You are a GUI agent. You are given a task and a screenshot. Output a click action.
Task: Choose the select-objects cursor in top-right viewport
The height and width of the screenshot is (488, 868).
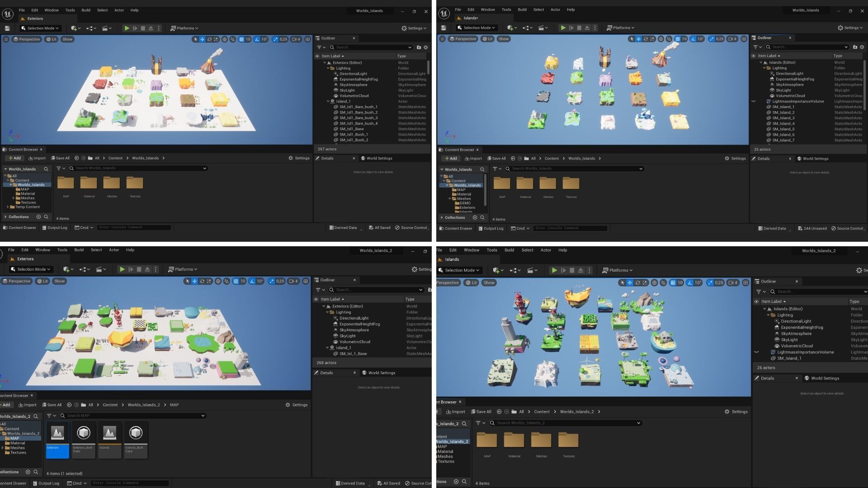632,39
